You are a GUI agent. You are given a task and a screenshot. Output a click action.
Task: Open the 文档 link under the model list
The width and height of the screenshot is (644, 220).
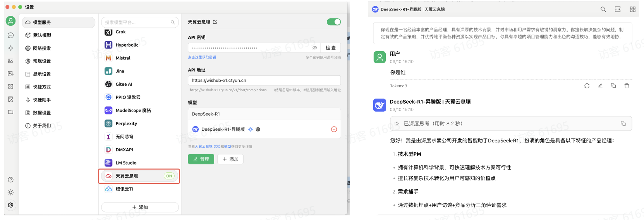pos(217,146)
